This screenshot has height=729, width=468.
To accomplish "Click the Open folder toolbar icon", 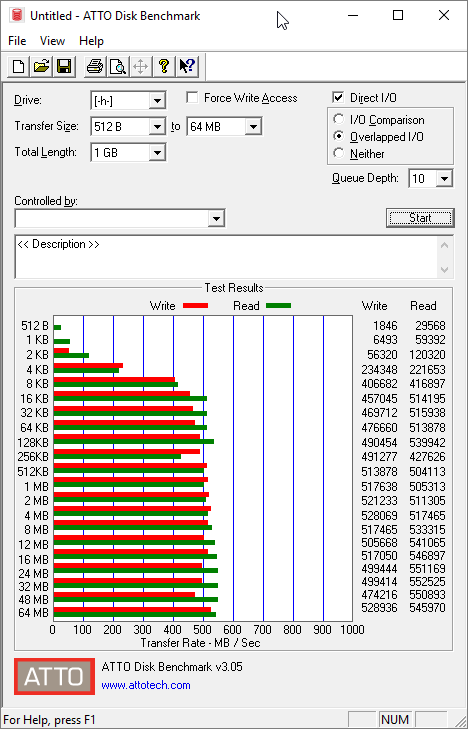I will click(x=41, y=66).
